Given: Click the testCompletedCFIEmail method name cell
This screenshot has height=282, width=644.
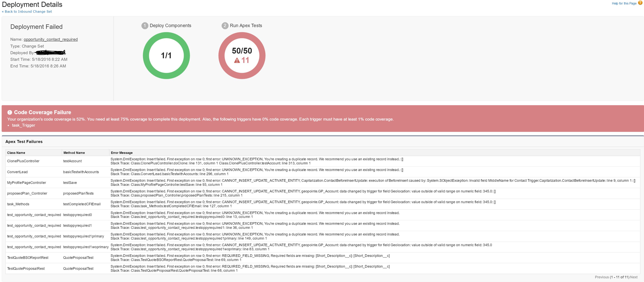Looking at the screenshot, I should tap(82, 204).
